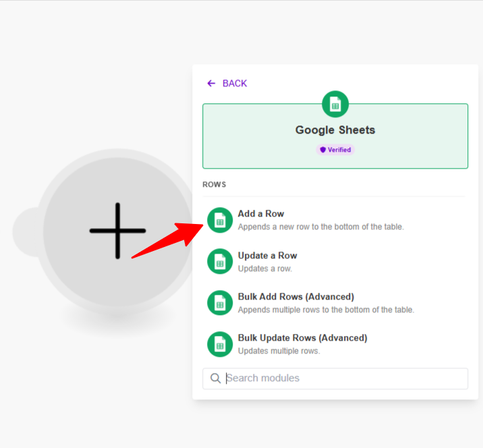Select the Add a Row module
The width and height of the screenshot is (483, 448).
coord(335,220)
